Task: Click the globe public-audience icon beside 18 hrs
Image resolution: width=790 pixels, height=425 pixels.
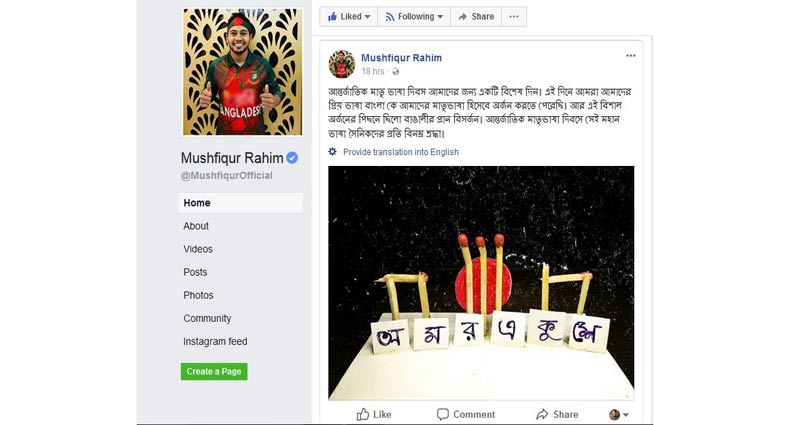Action: (396, 72)
